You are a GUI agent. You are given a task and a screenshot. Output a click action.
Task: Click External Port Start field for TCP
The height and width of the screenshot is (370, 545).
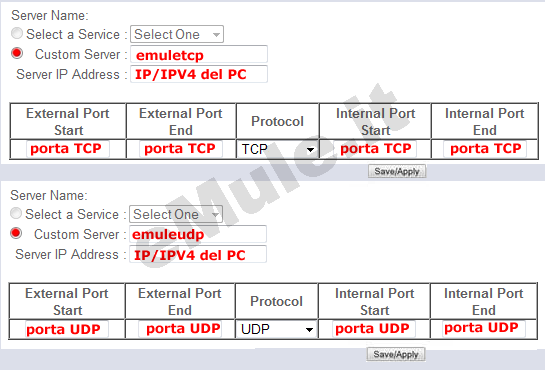coord(68,149)
